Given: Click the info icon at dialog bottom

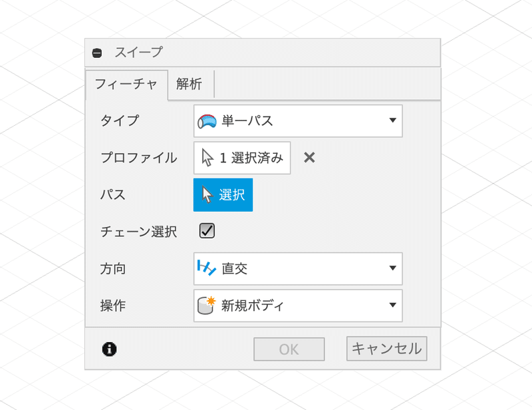Looking at the screenshot, I should coord(109,349).
